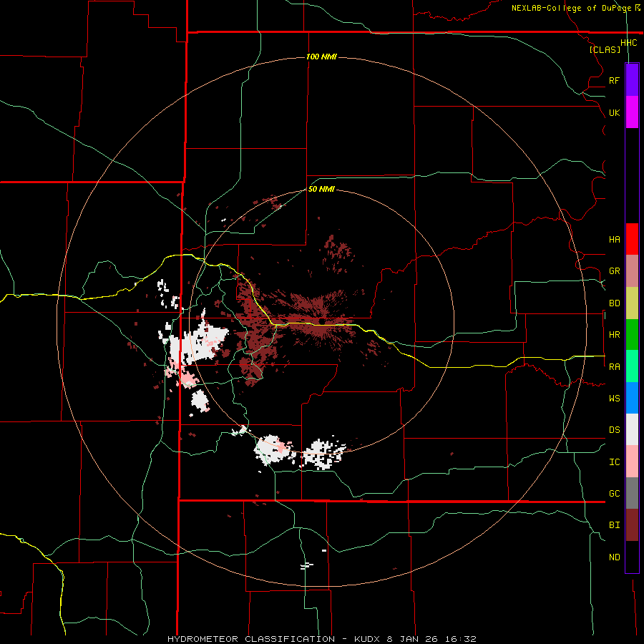The width and height of the screenshot is (644, 644).
Task: Click the dark red BI legend swatch
Action: (632, 525)
